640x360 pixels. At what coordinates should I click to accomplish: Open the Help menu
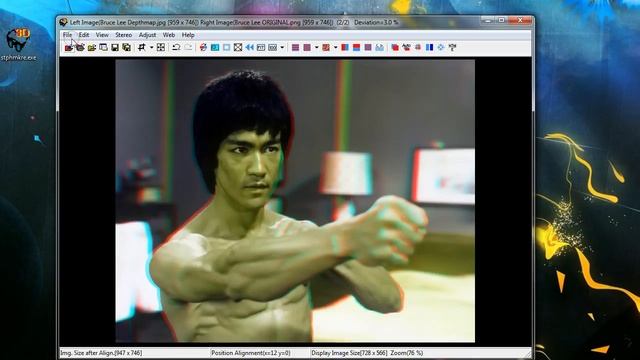coord(188,35)
